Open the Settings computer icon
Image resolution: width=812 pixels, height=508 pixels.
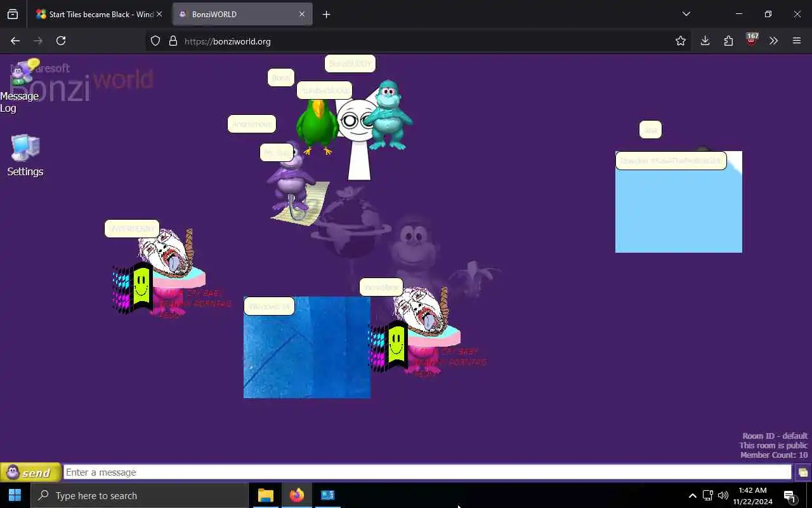[x=25, y=148]
